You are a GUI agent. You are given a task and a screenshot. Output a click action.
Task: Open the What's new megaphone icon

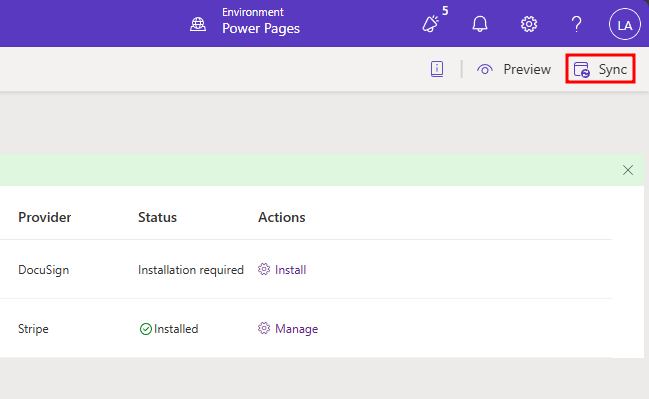[x=430, y=24]
